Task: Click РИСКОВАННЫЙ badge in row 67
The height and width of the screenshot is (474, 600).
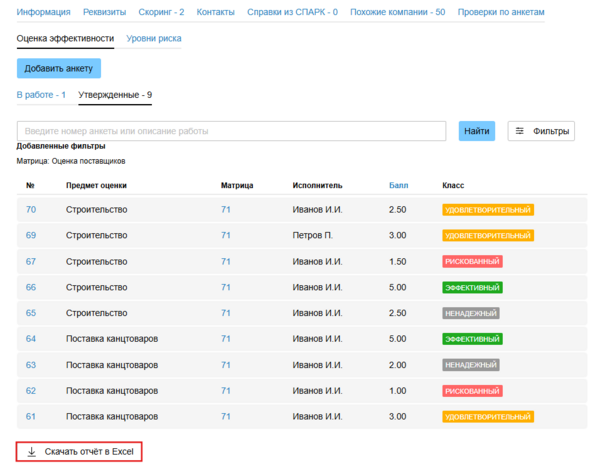Action: [x=472, y=262]
